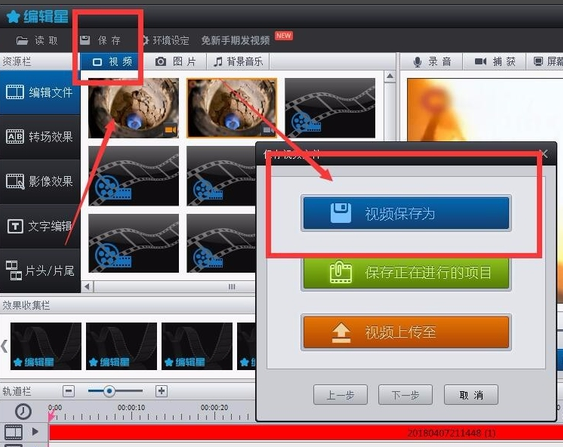Click the music note icon on 背景音乐
The height and width of the screenshot is (447, 563).
218,62
